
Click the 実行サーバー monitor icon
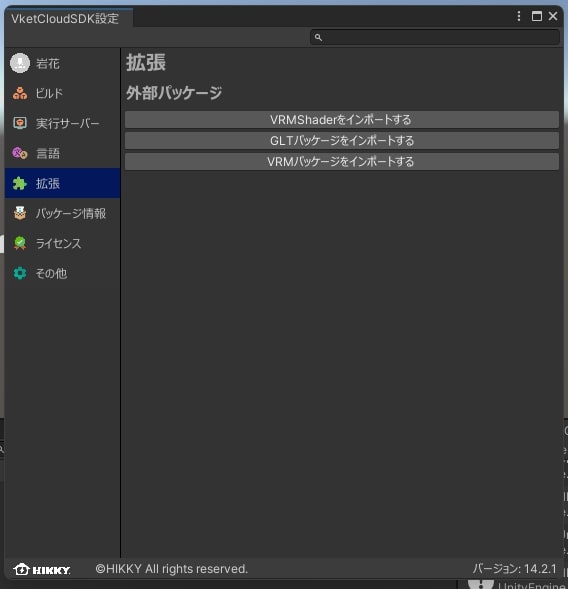(20, 123)
